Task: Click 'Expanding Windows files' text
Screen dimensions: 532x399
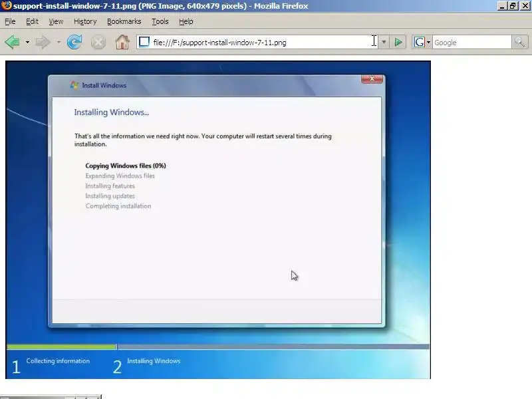Action: [120, 176]
